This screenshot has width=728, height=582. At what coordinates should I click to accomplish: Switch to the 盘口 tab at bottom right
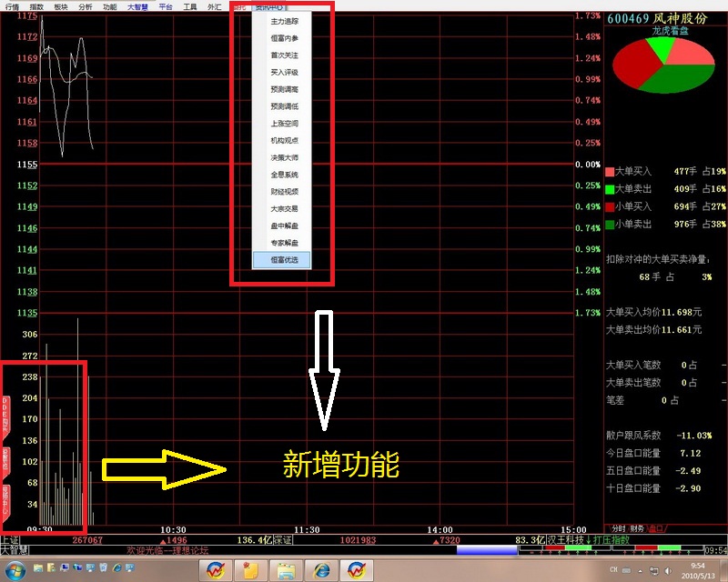point(655,528)
